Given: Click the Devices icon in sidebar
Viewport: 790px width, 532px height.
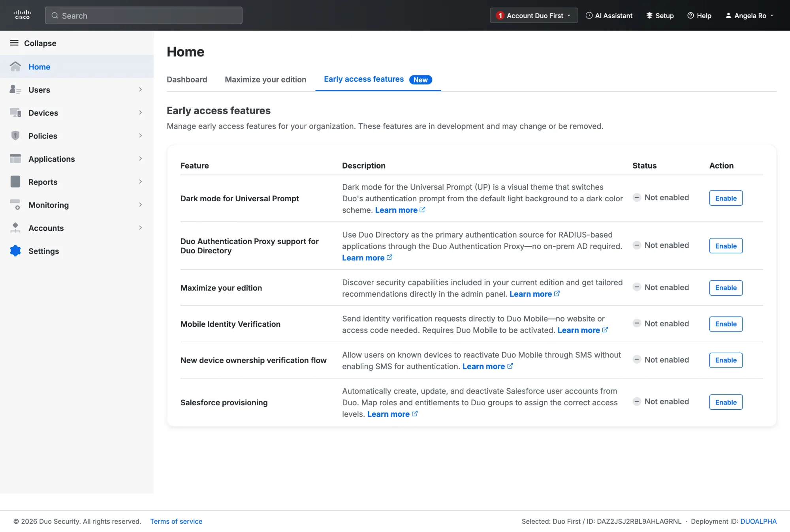Looking at the screenshot, I should coord(15,112).
